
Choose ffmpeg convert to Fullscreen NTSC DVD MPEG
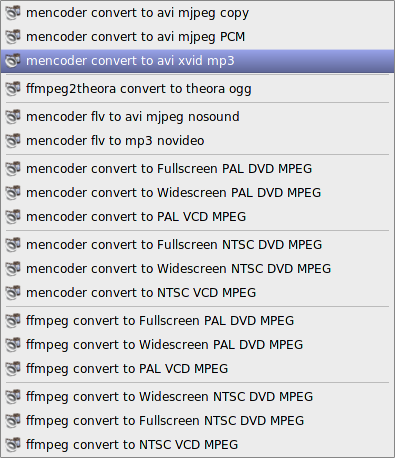coord(197,421)
